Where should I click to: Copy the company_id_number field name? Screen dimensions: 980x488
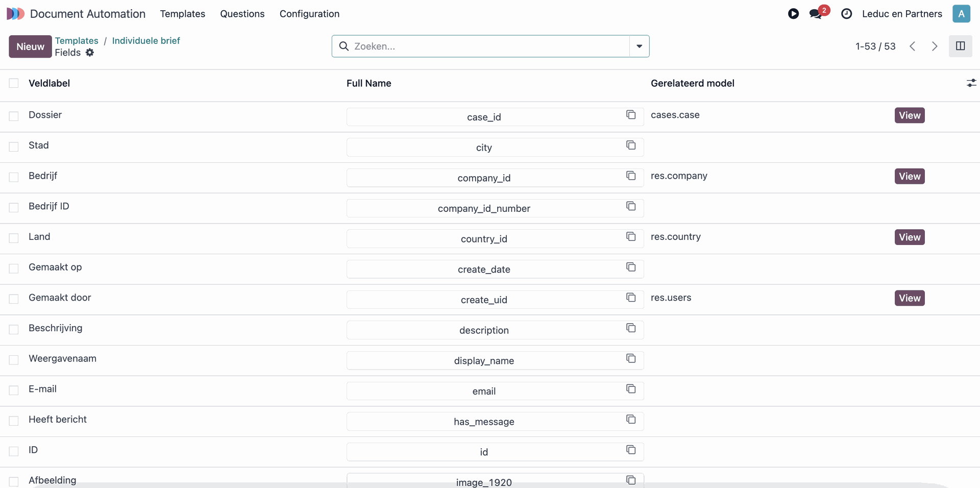(x=631, y=206)
